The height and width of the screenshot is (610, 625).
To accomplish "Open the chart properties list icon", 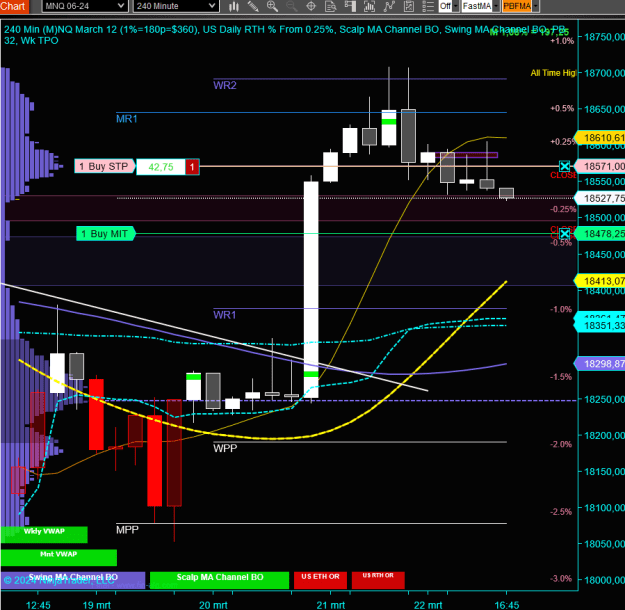I will tap(428, 6).
